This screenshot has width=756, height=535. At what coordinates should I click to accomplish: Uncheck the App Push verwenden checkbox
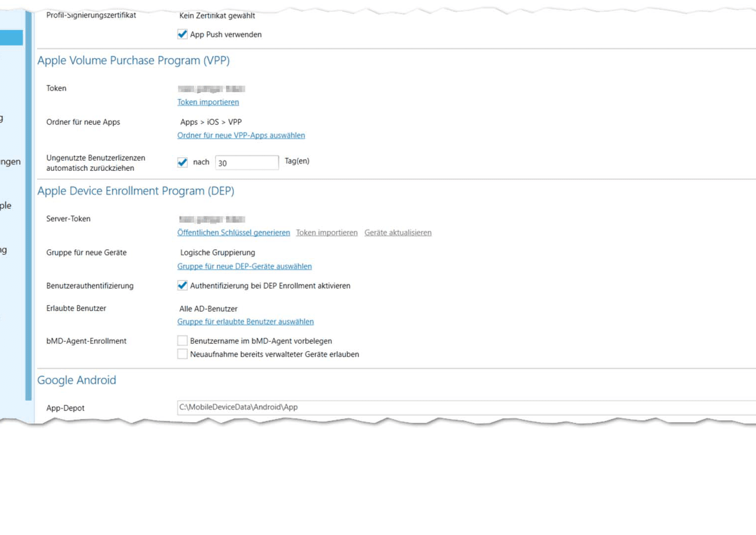point(182,34)
